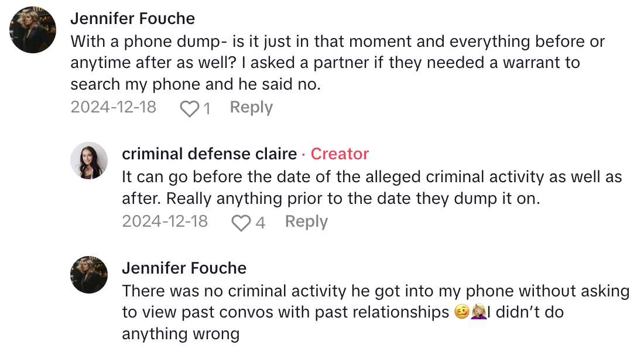
Task: Visit the criminal defense claire username link
Action: coord(209,154)
